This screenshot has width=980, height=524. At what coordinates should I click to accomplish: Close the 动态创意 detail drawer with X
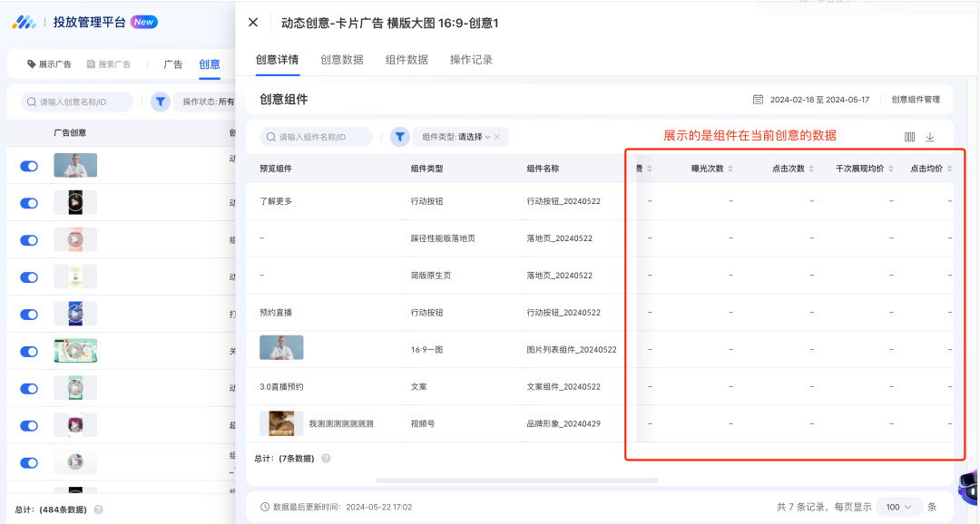tap(253, 23)
